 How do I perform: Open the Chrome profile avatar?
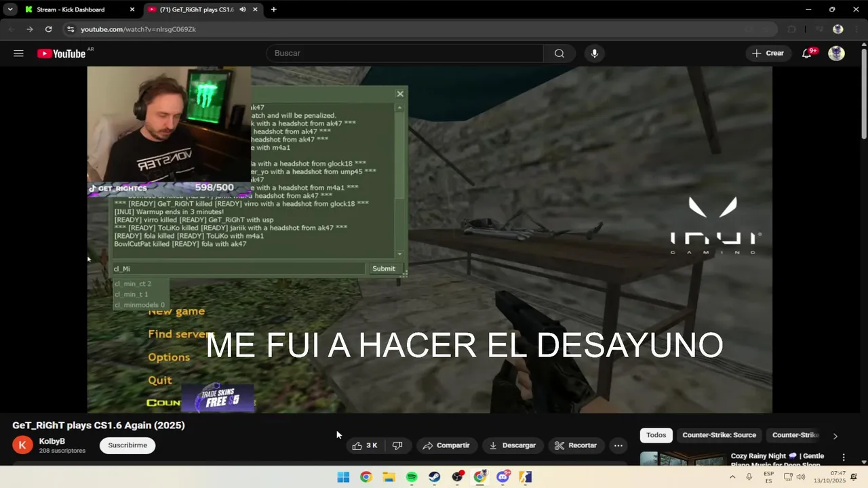(x=838, y=29)
